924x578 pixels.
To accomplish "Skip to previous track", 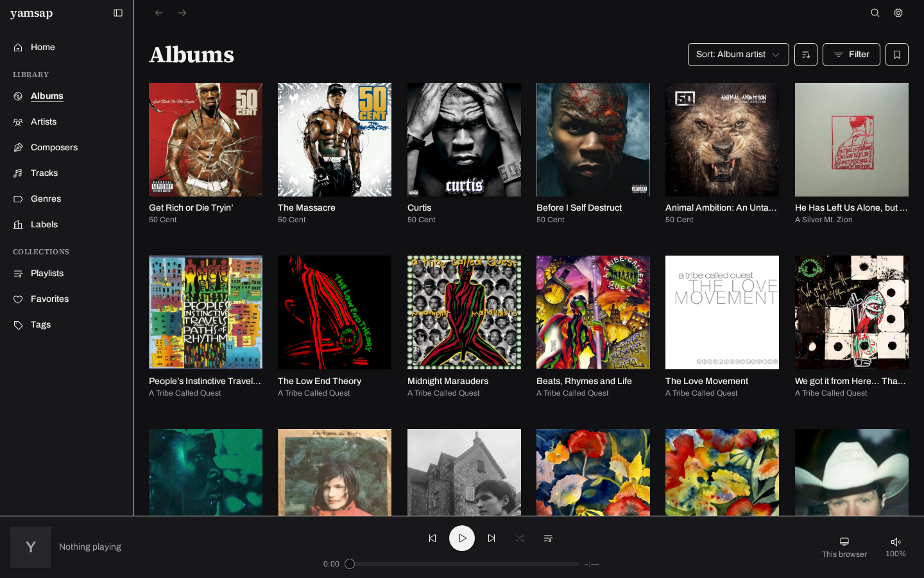I will pyautogui.click(x=432, y=538).
